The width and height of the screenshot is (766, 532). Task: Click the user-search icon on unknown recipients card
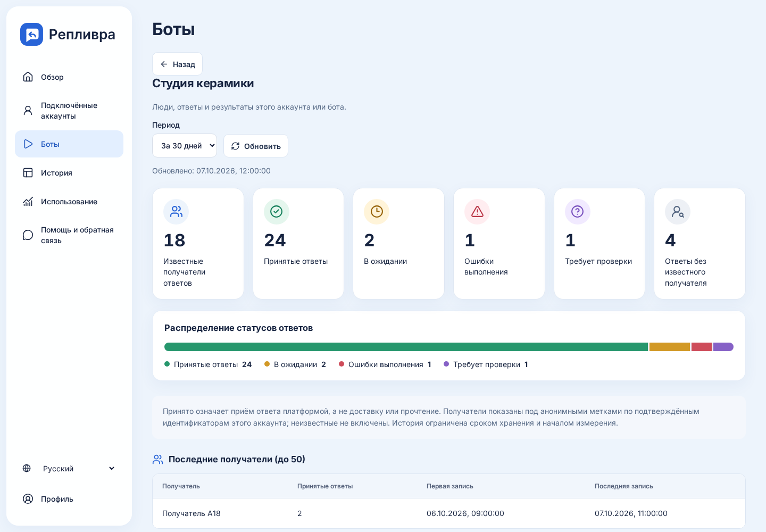click(x=678, y=212)
